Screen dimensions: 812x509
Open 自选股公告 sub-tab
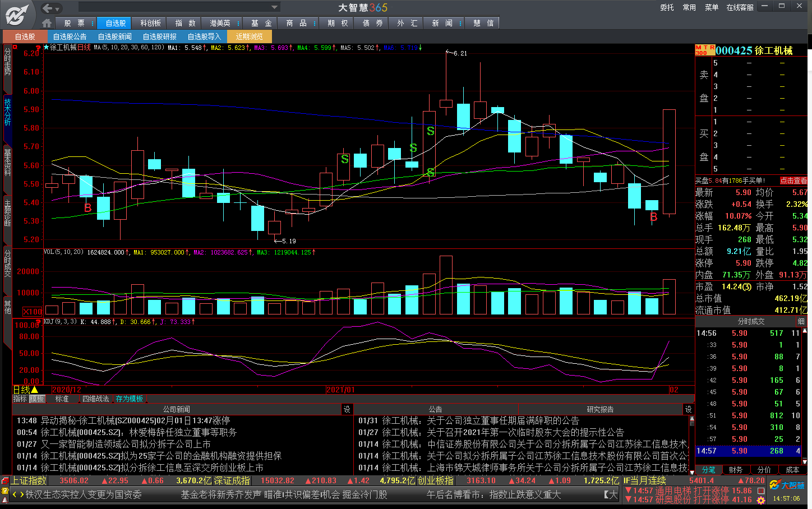[70, 36]
